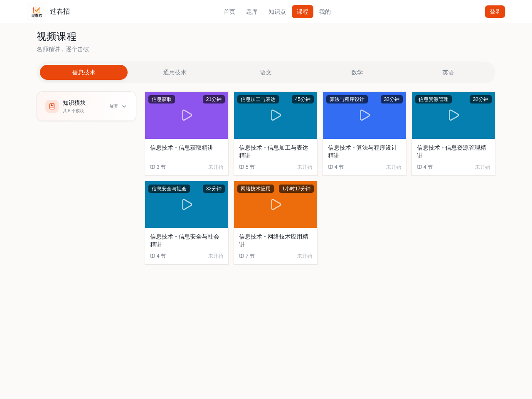The width and height of the screenshot is (532, 399).
Task: Expand the 知识模块 chevron
Action: point(124,106)
